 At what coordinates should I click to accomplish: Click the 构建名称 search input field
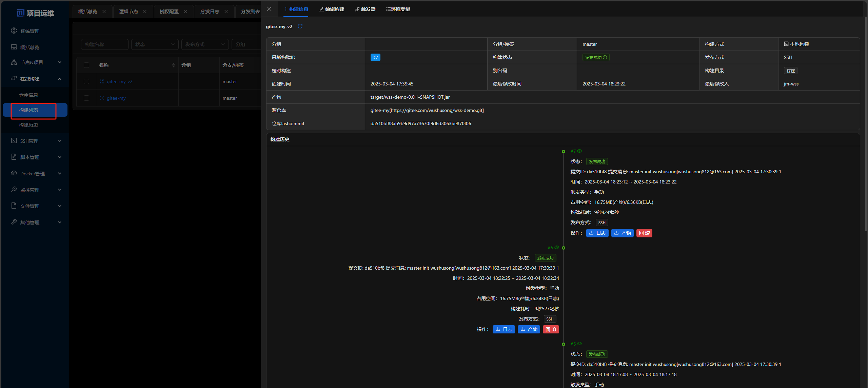[104, 44]
